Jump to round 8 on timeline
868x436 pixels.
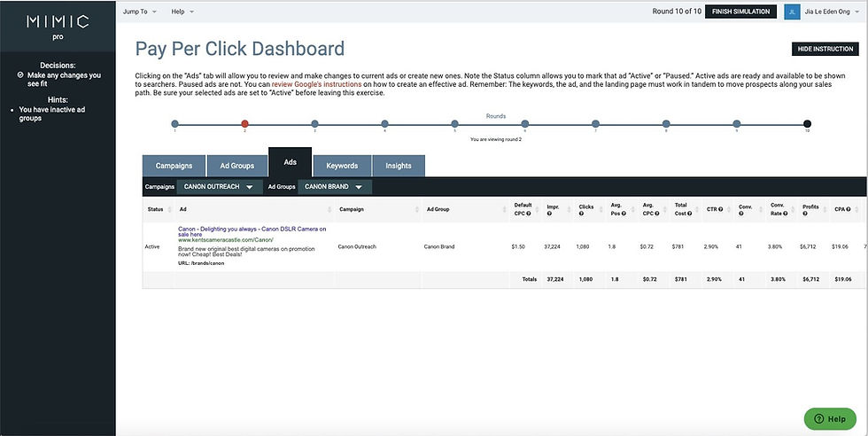pos(666,123)
